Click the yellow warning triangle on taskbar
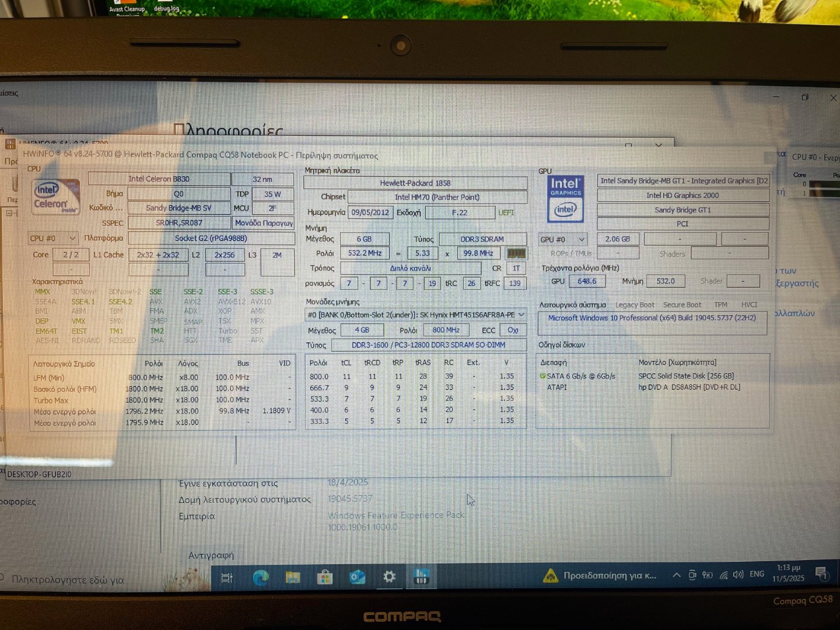Screen dimensions: 840x630 tap(550, 576)
